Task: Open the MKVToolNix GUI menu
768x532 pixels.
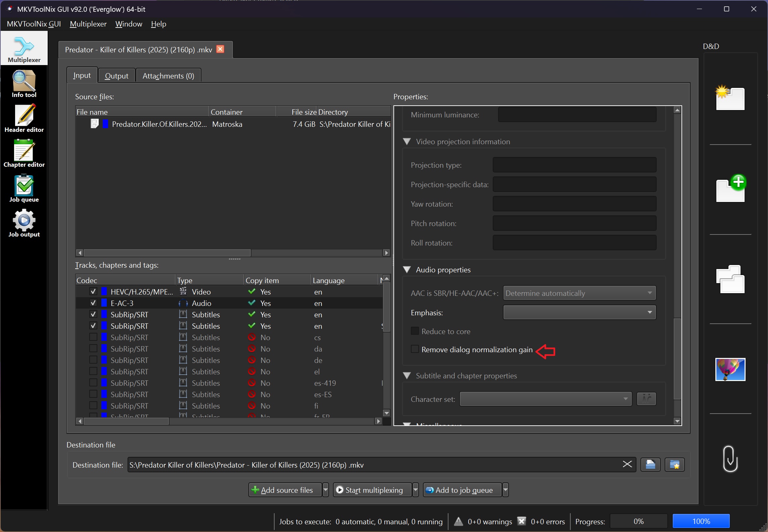Action: click(34, 24)
